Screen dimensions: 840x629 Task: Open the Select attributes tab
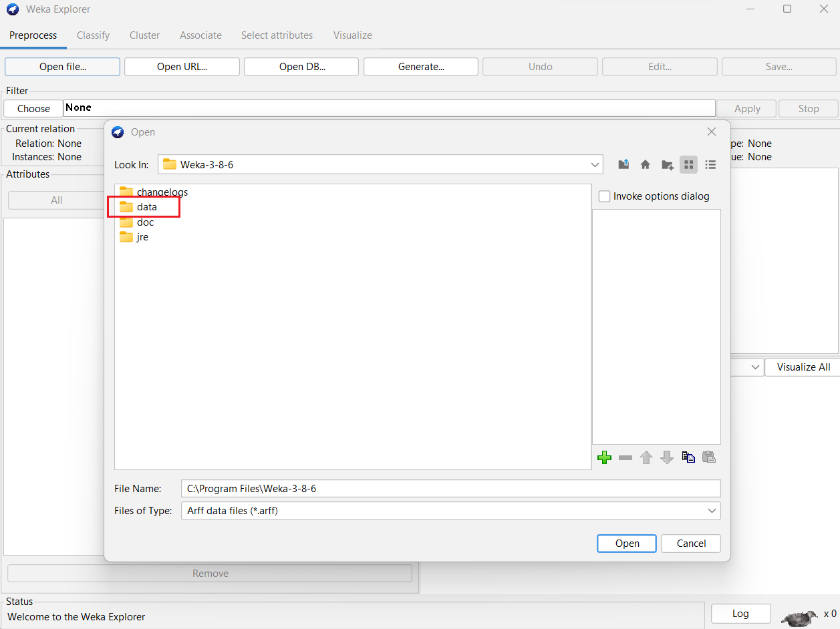(277, 35)
